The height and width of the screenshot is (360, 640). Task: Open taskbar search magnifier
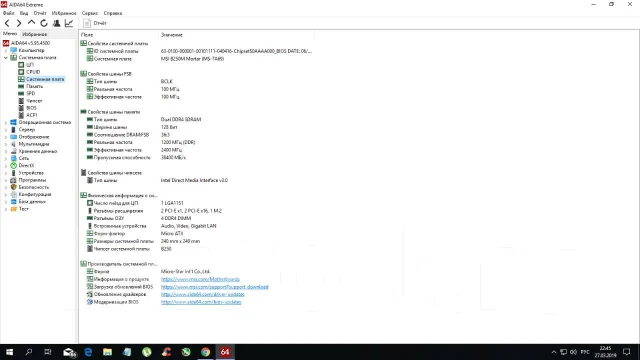(29, 352)
